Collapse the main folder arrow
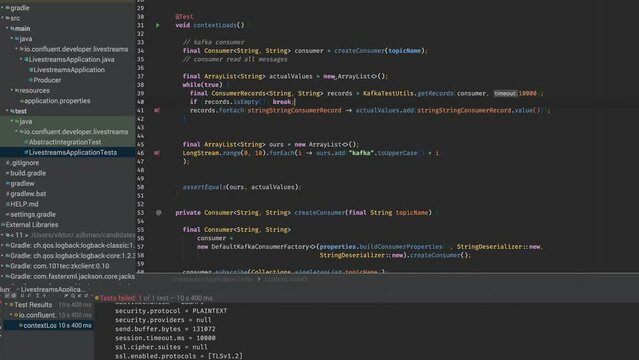The width and height of the screenshot is (639, 360). tap(7, 29)
